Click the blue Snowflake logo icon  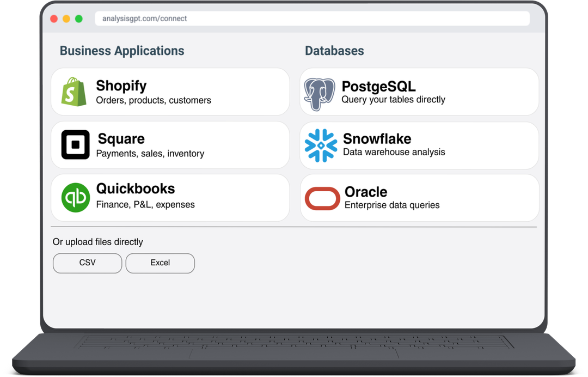(x=321, y=145)
